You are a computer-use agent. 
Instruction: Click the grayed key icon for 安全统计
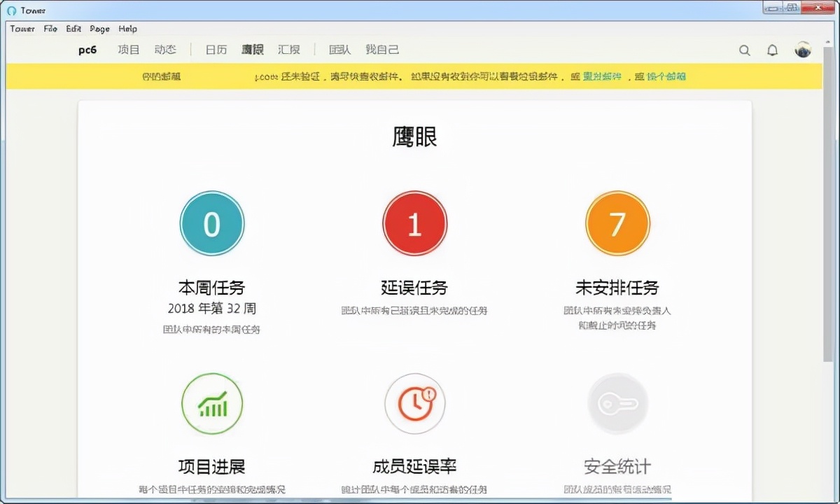618,404
